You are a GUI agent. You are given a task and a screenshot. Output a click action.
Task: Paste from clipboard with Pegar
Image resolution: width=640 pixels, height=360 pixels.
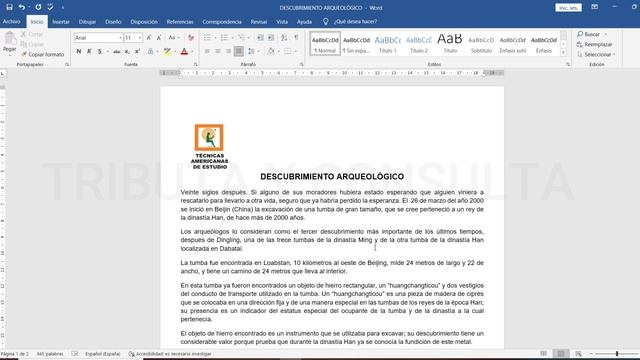tap(9, 43)
